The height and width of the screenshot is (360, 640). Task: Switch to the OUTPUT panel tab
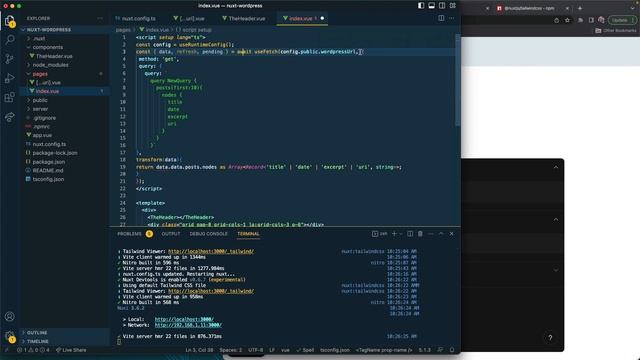click(x=171, y=234)
